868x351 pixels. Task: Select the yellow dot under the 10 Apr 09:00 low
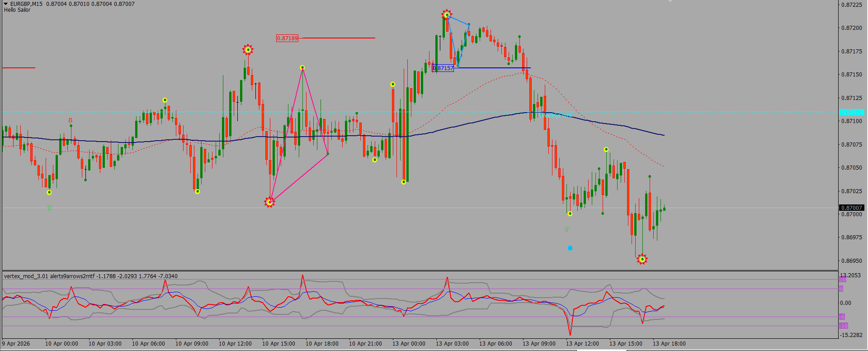click(x=198, y=191)
